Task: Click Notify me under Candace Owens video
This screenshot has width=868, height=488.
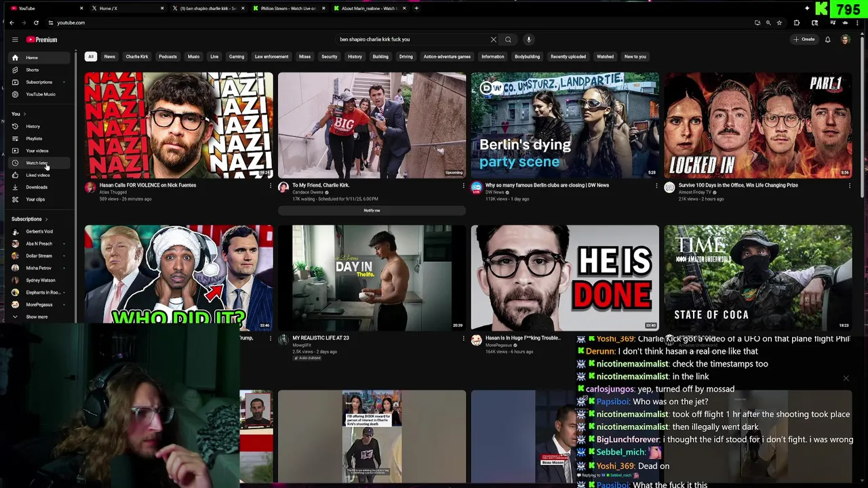Action: click(372, 210)
